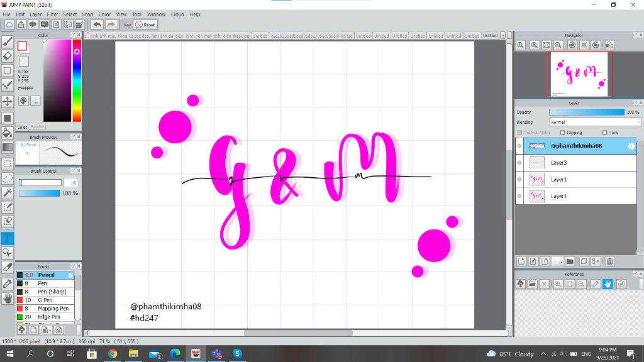Select the Eraser tool
The width and height of the screenshot is (644, 362).
coord(8,56)
